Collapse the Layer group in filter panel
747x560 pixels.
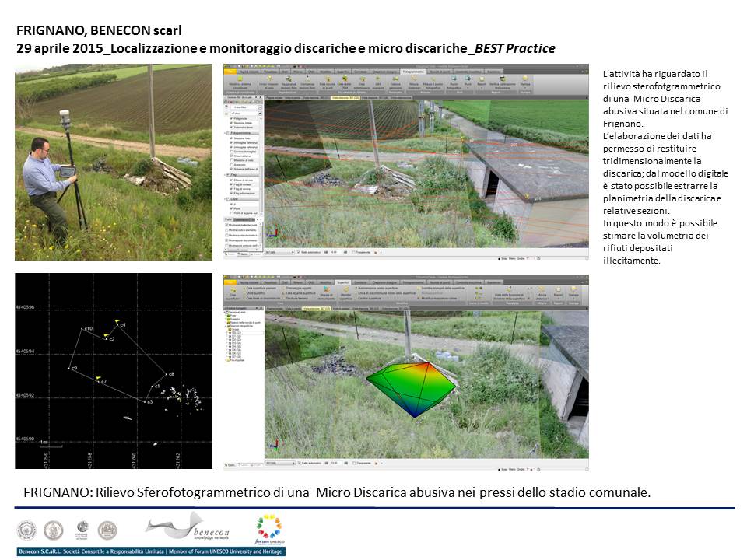click(226, 198)
